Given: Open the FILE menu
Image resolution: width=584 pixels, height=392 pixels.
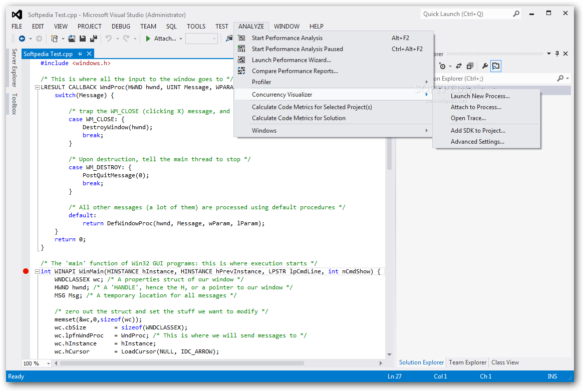Looking at the screenshot, I should (x=17, y=27).
